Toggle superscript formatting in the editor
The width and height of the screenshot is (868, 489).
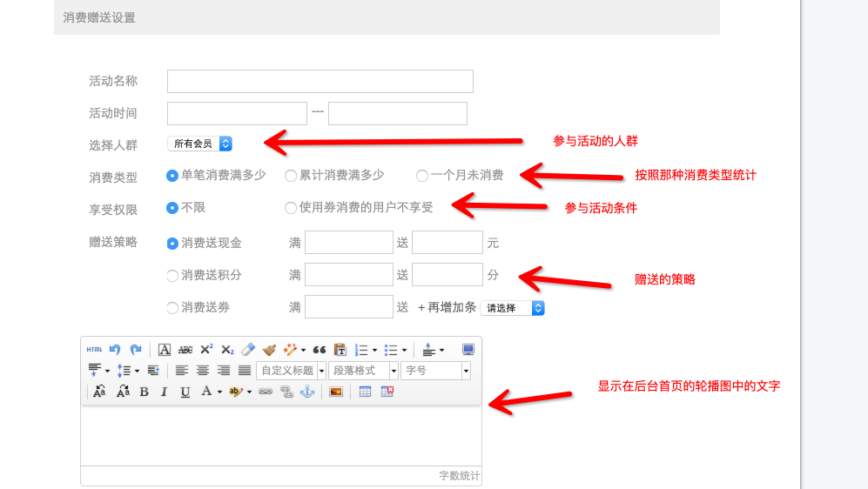206,350
